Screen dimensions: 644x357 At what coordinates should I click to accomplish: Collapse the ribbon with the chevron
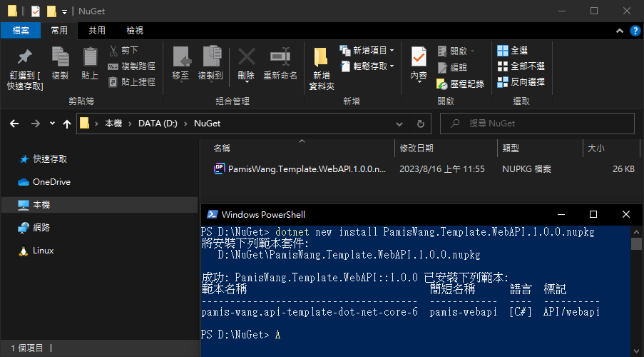click(619, 31)
